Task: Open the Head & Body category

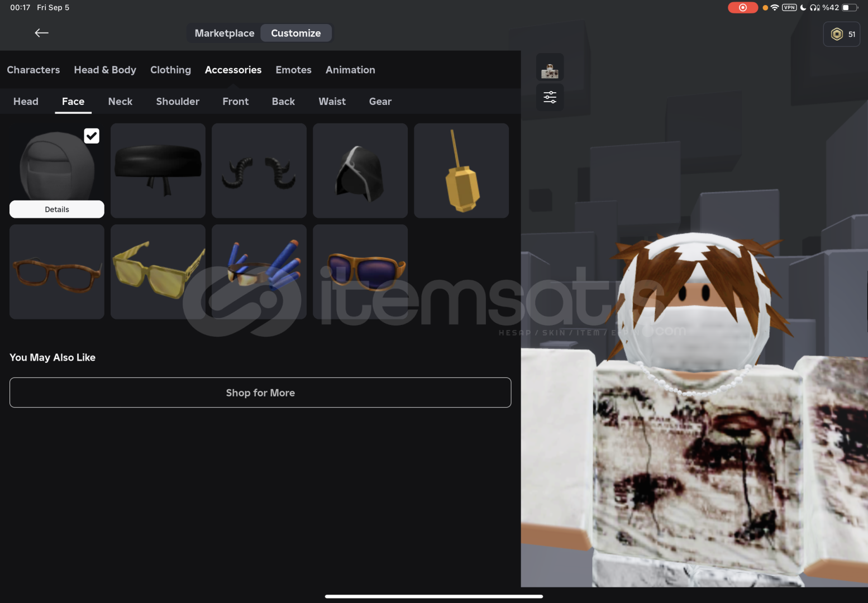Action: pos(105,70)
